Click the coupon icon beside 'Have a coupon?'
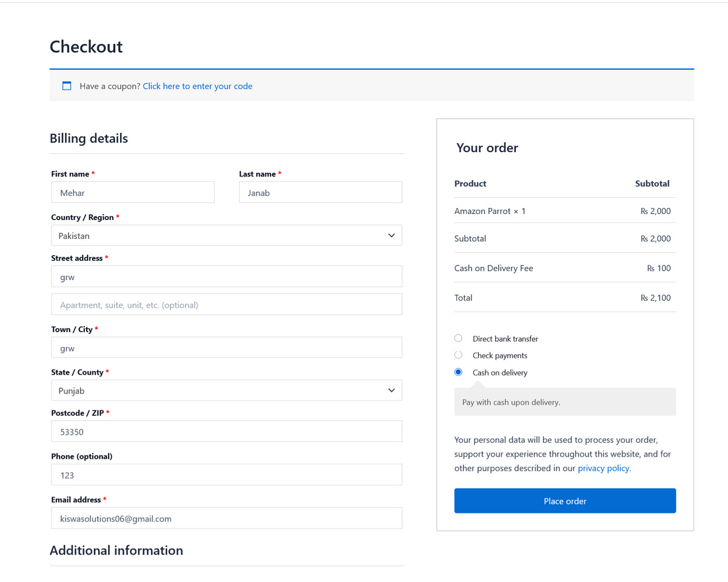 point(67,85)
